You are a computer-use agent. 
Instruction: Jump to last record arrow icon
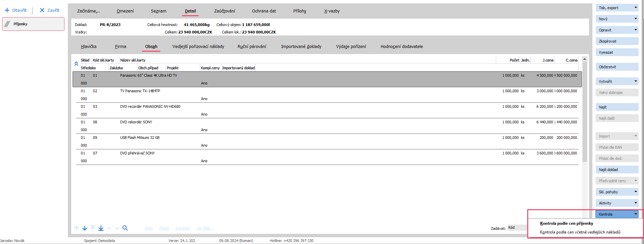[101, 228]
